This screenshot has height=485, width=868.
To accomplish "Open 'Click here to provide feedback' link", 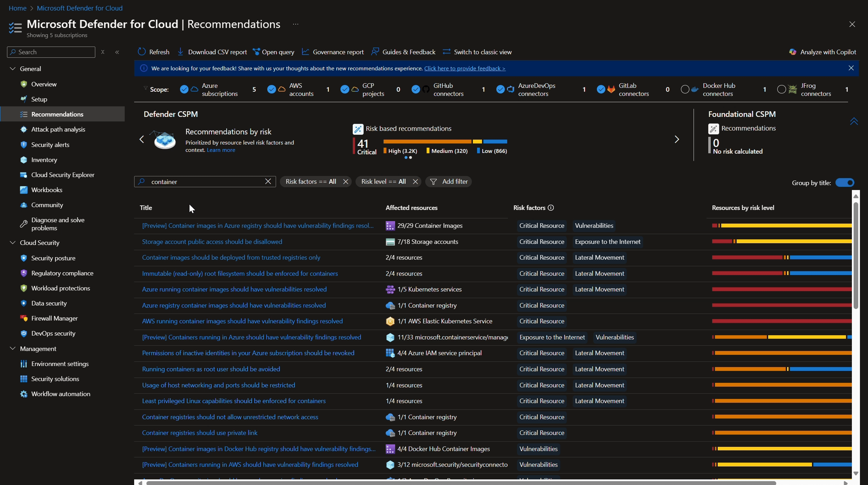I will (464, 69).
